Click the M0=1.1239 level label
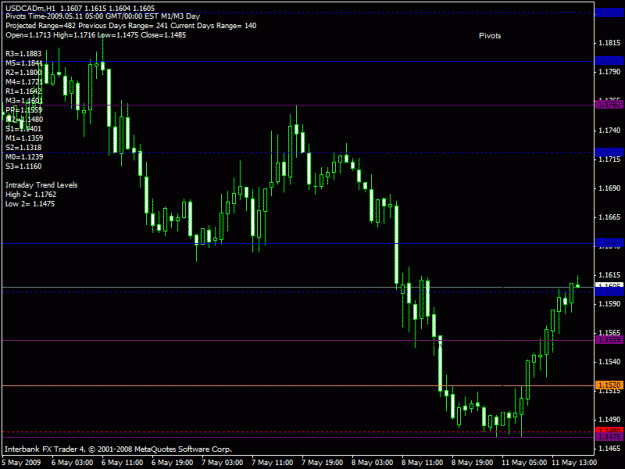625x469 pixels. [24, 157]
